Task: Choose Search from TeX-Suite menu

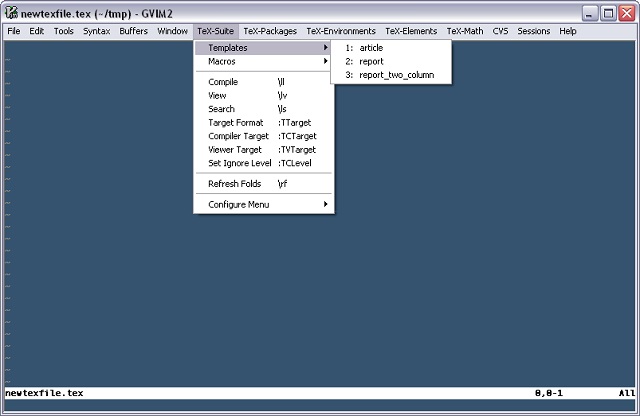Action: [x=264, y=109]
